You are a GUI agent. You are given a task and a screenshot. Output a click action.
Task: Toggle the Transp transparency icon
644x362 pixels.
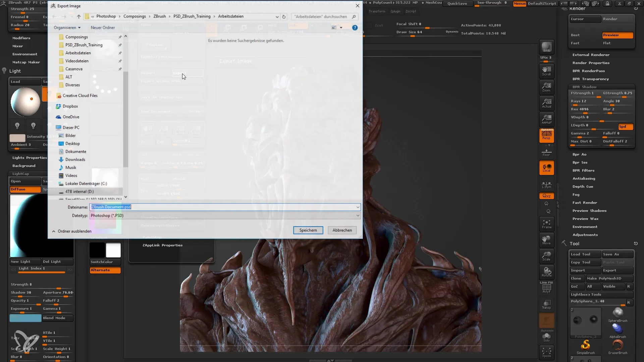coord(546,304)
